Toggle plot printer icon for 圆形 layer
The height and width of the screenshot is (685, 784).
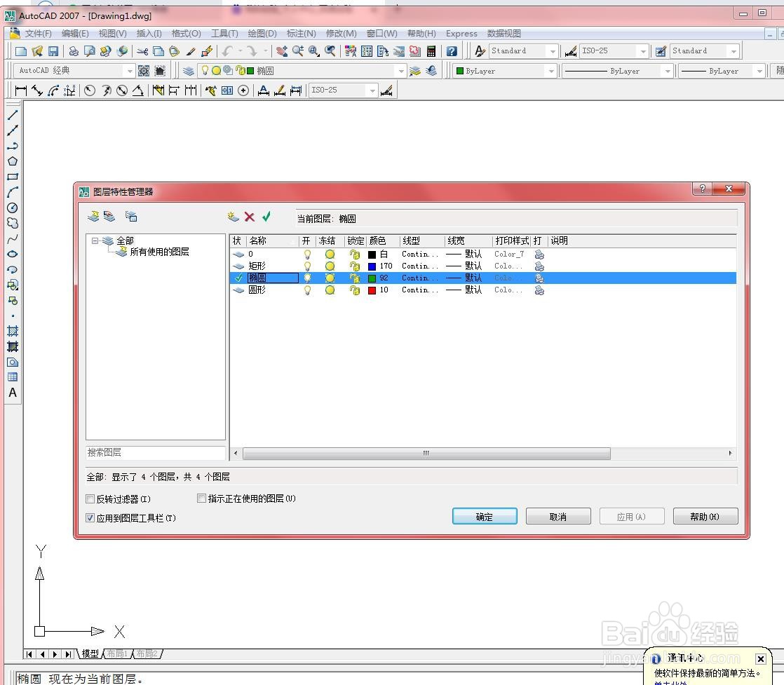(x=539, y=290)
